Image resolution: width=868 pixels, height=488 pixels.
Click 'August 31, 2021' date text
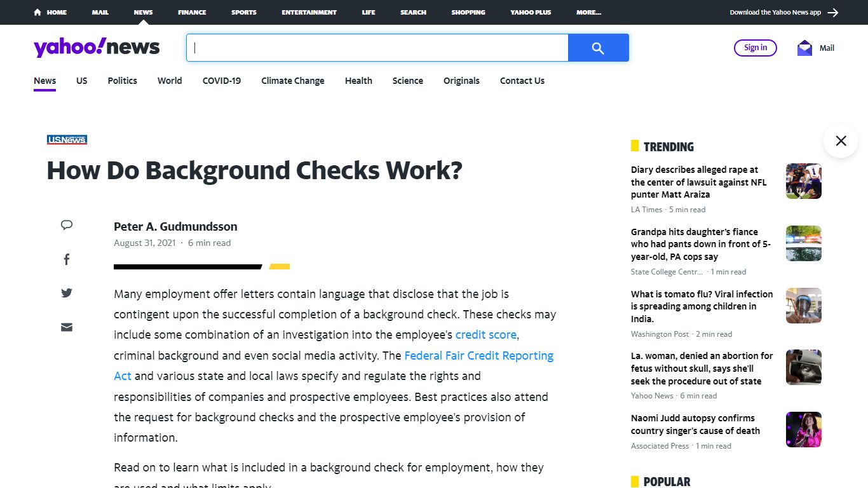pos(145,243)
